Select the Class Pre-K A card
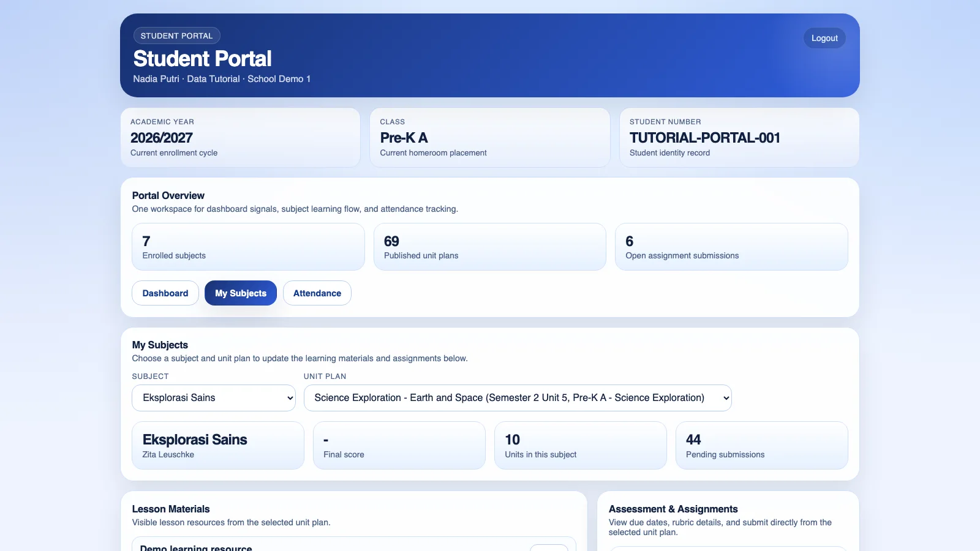The width and height of the screenshot is (980, 551). [490, 138]
